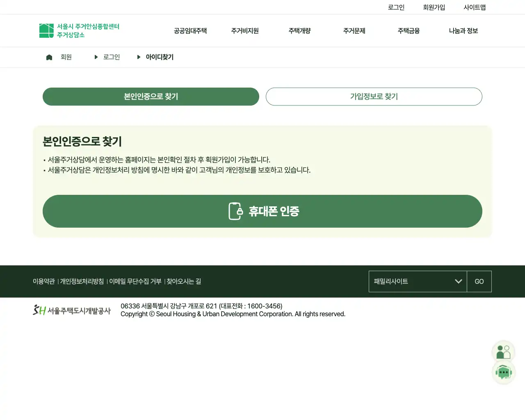Click the home icon in the breadcrumb
The width and height of the screenshot is (525, 420).
[x=49, y=57]
